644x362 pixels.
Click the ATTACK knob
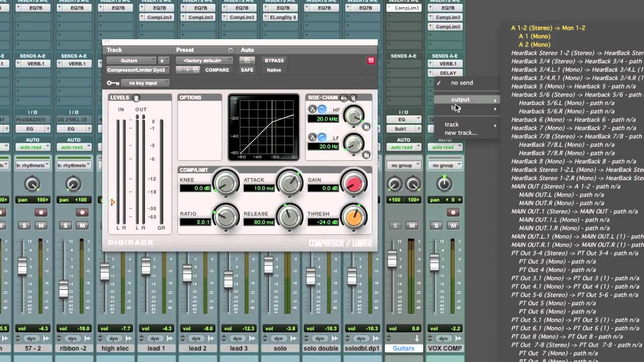[290, 183]
